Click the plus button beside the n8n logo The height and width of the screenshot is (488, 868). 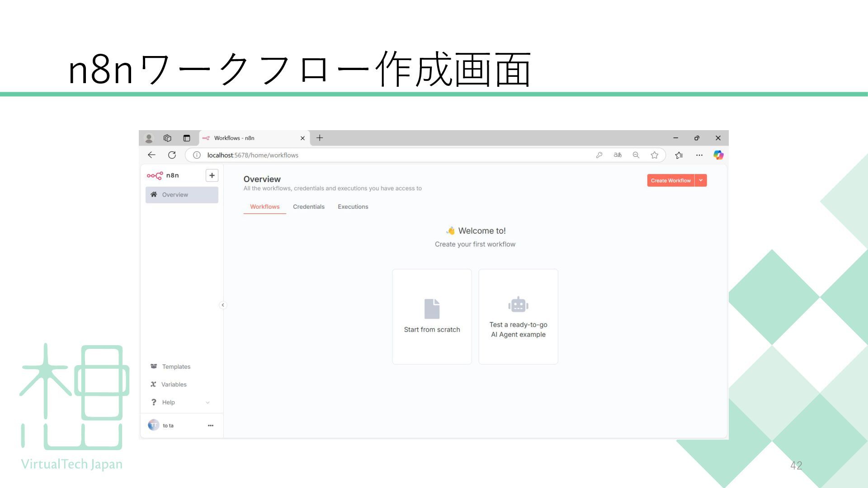pyautogui.click(x=212, y=175)
